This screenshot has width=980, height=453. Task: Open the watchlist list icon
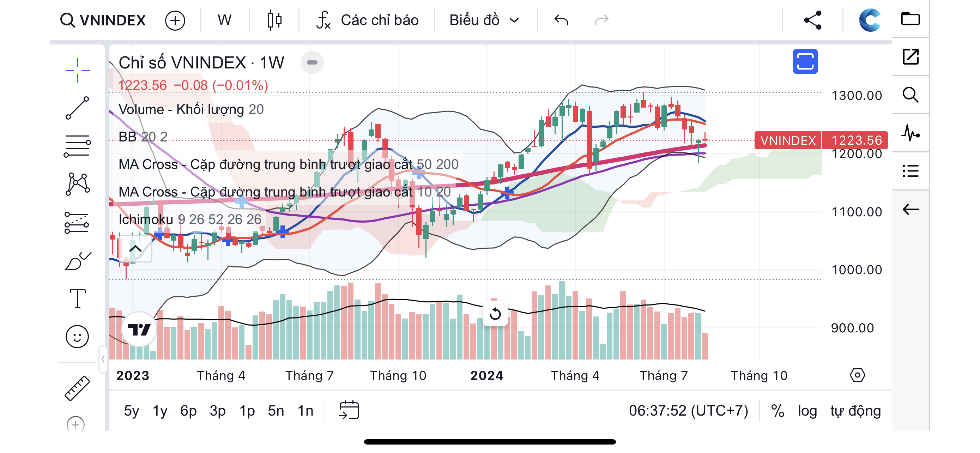pyautogui.click(x=911, y=171)
